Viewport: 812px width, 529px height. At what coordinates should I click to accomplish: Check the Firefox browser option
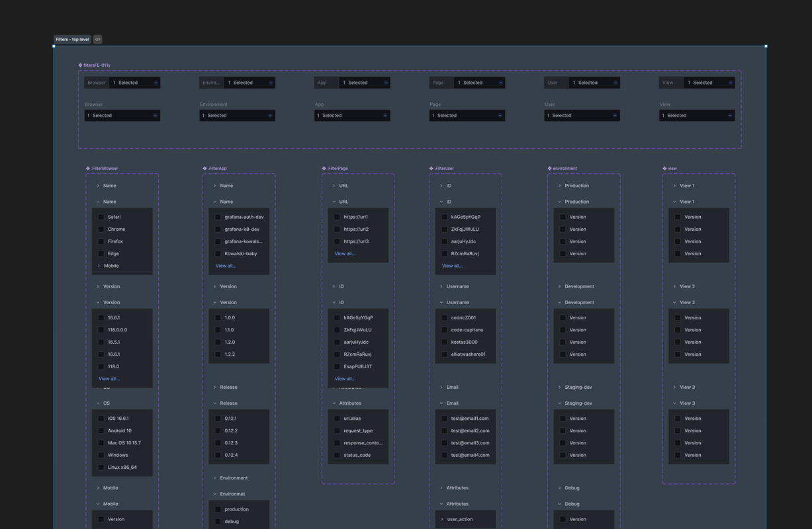[x=101, y=241]
